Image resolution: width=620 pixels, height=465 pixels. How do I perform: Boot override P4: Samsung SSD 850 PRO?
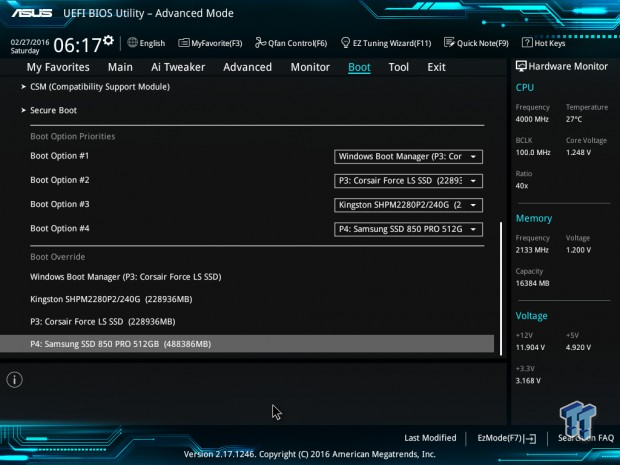[247, 344]
